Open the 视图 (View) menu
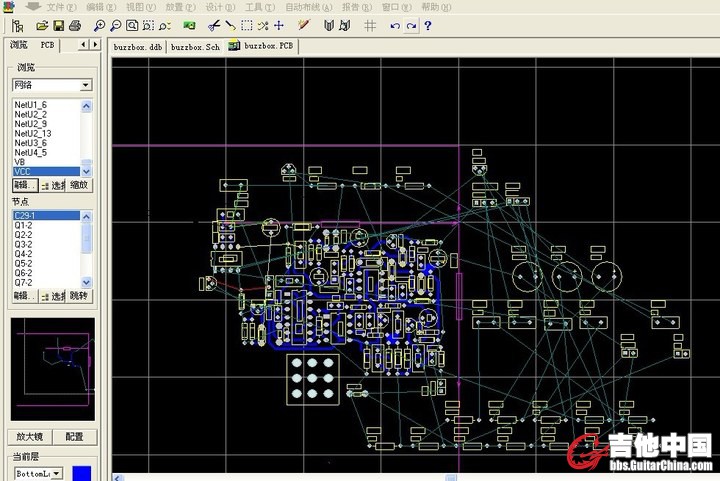Viewport: 720px width, 481px height. 141,7
